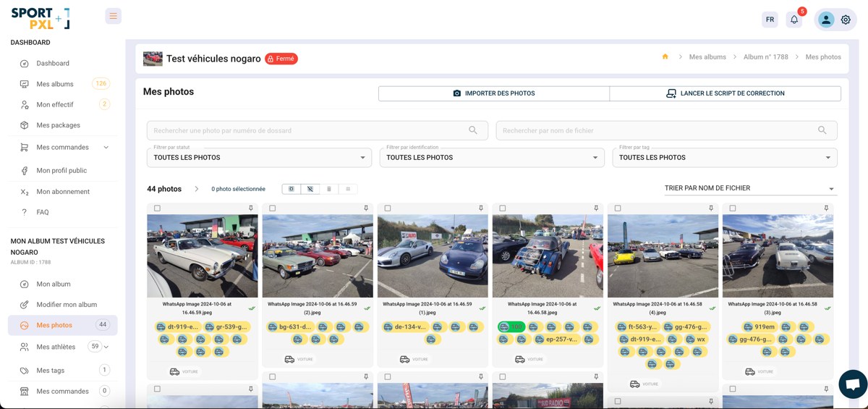Viewport: 868px width, 409px height.
Task: Switch language via FR button
Action: [x=770, y=20]
